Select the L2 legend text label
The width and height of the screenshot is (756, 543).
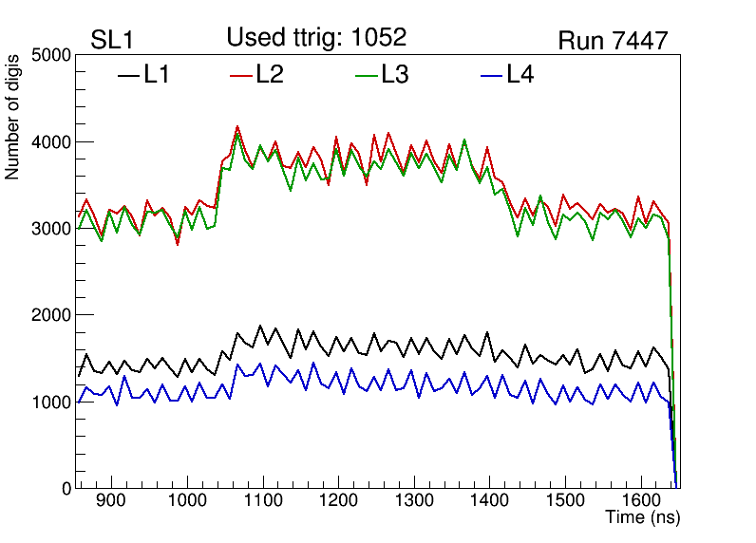point(270,75)
